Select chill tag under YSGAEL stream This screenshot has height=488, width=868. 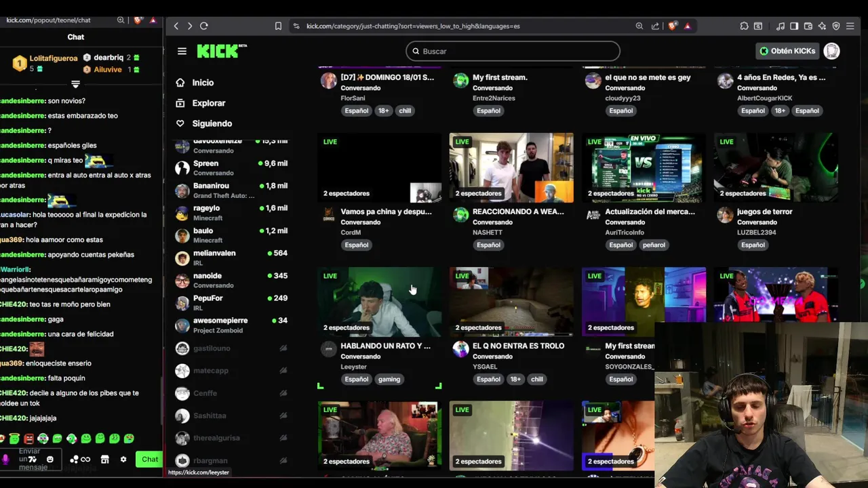(x=537, y=379)
